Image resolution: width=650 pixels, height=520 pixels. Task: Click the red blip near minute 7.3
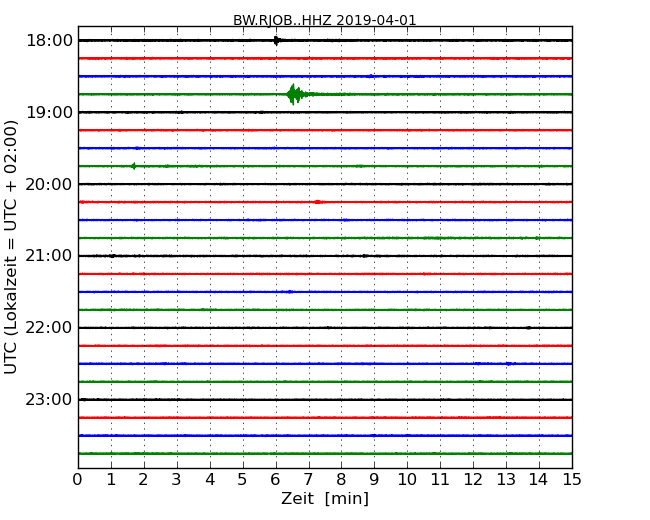pos(318,202)
